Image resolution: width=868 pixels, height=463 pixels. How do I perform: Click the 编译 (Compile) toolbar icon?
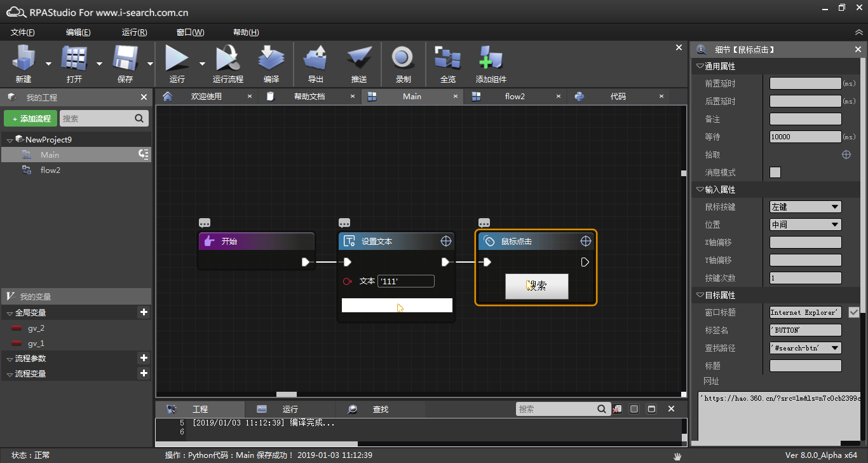pyautogui.click(x=271, y=59)
